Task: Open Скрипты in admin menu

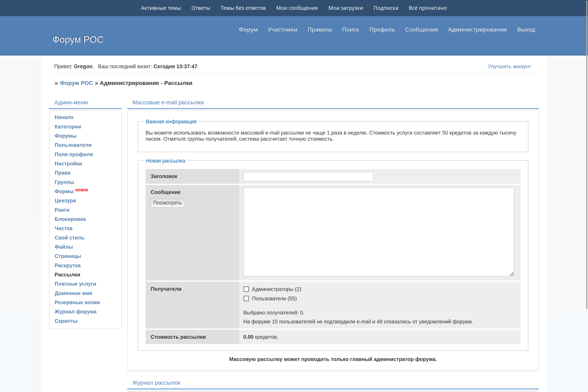Action: coord(66,321)
